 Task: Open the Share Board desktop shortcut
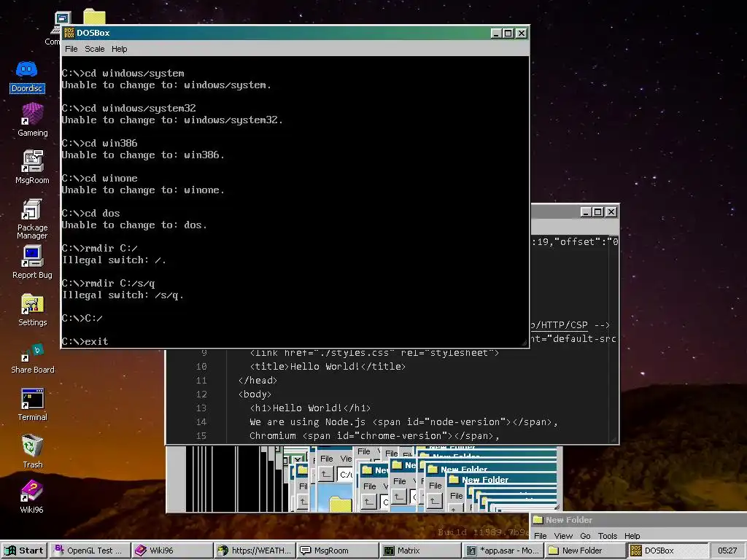(x=32, y=358)
